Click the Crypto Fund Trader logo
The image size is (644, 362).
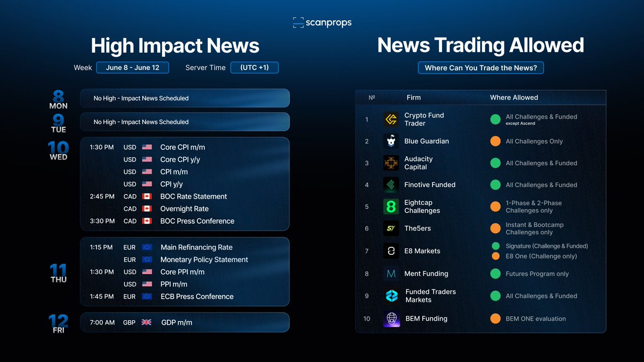coord(391,119)
